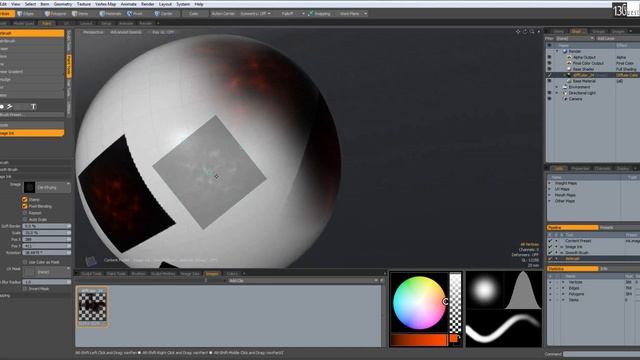This screenshot has width=640, height=360.
Task: Select the round brush tip icon
Action: [2, 107]
